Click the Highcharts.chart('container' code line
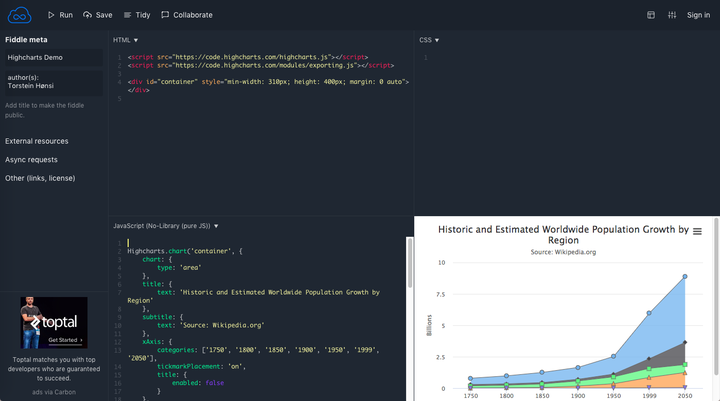The image size is (720, 401). coord(185,251)
